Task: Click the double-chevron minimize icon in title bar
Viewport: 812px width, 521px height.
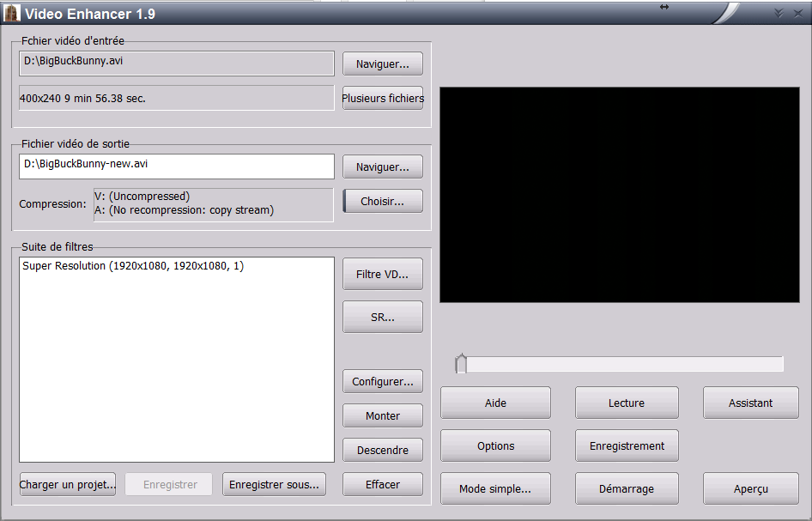Action: click(779, 13)
